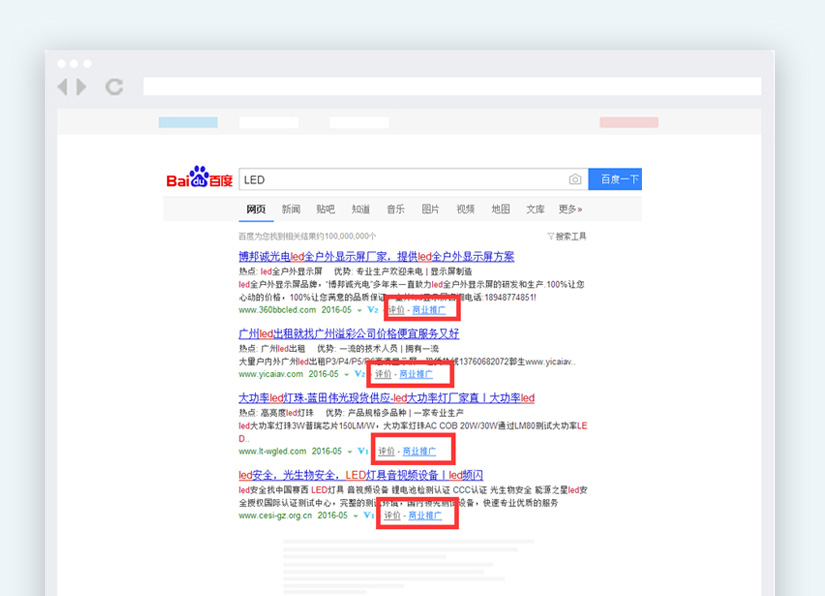The width and height of the screenshot is (825, 596).
Task: Click V2 badge next to www.360bbcled.com
Action: pos(373,310)
